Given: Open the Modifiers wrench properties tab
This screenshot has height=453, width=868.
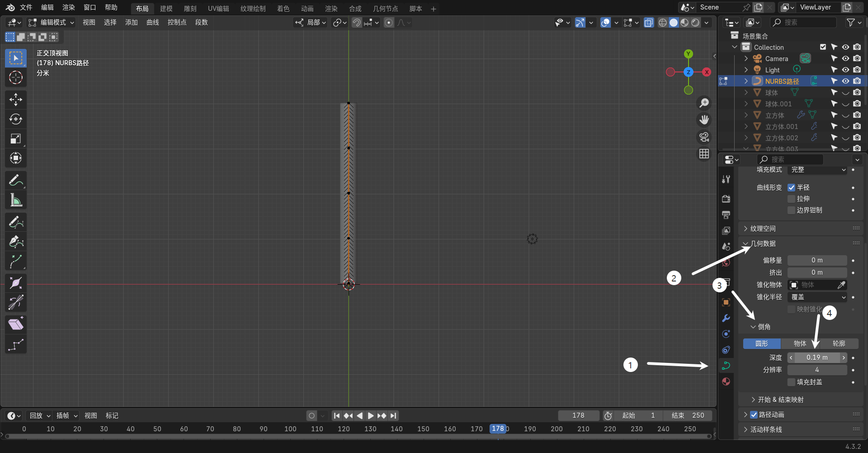Looking at the screenshot, I should (726, 318).
